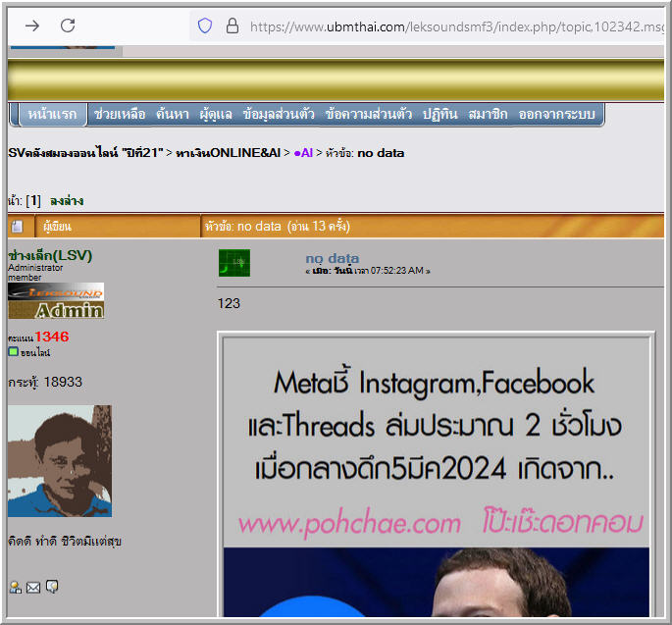
Task: Click the author avatar picture
Action: (60, 461)
